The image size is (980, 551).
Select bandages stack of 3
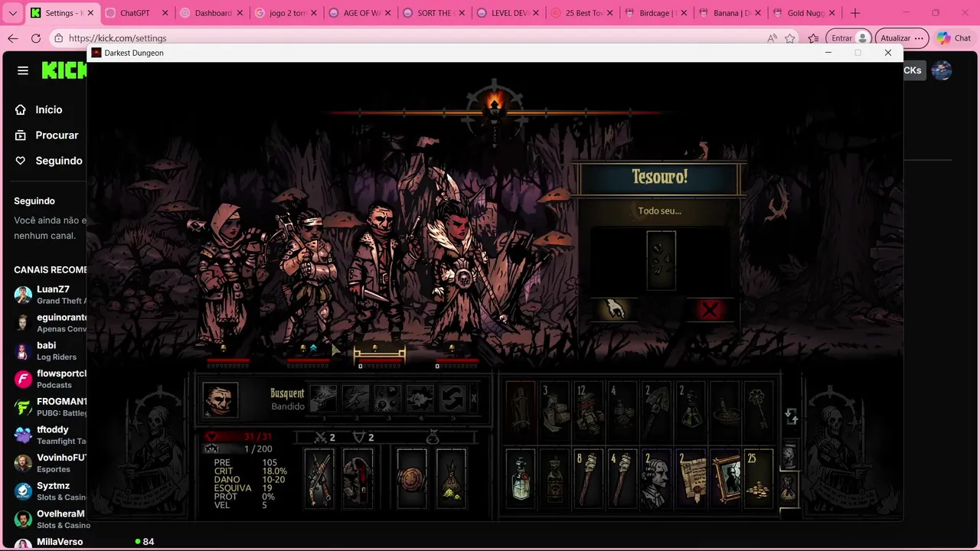tap(554, 410)
